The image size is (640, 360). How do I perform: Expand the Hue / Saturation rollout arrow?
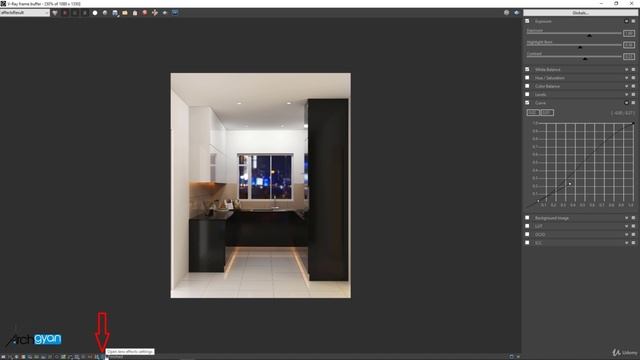pyautogui.click(x=627, y=78)
